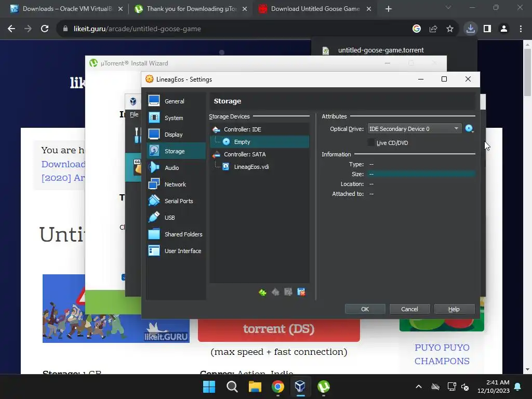This screenshot has width=532, height=399.
Task: Open Windows Start menu
Action: tap(209, 387)
